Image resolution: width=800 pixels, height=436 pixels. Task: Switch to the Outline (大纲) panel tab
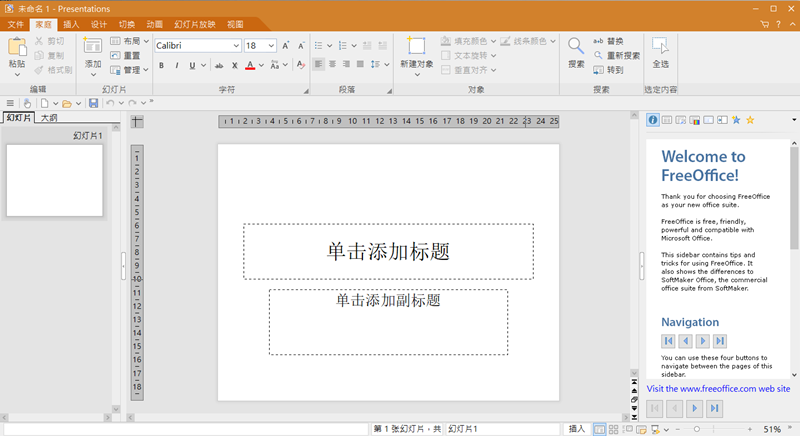(49, 118)
